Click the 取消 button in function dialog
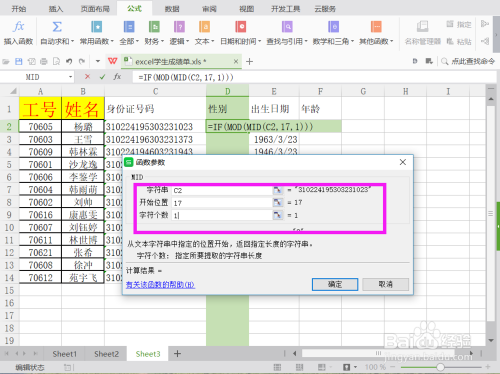Viewport: 500px width, 374px height. point(385,284)
